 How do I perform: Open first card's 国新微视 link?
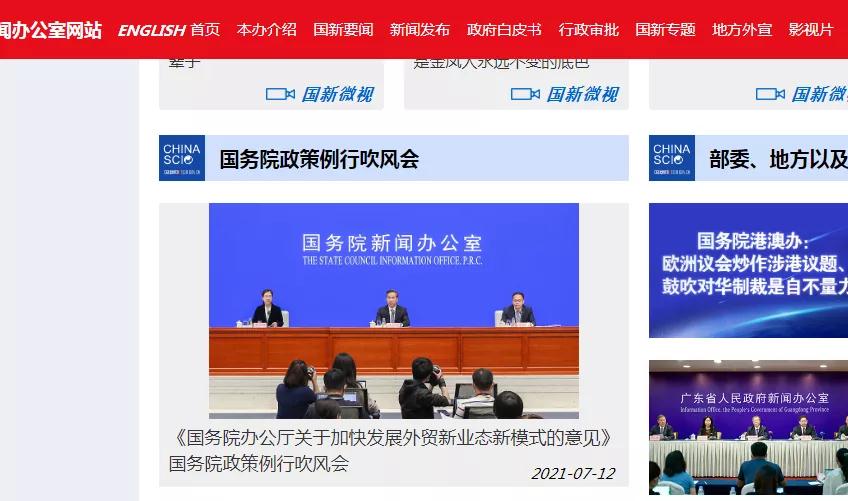point(337,94)
